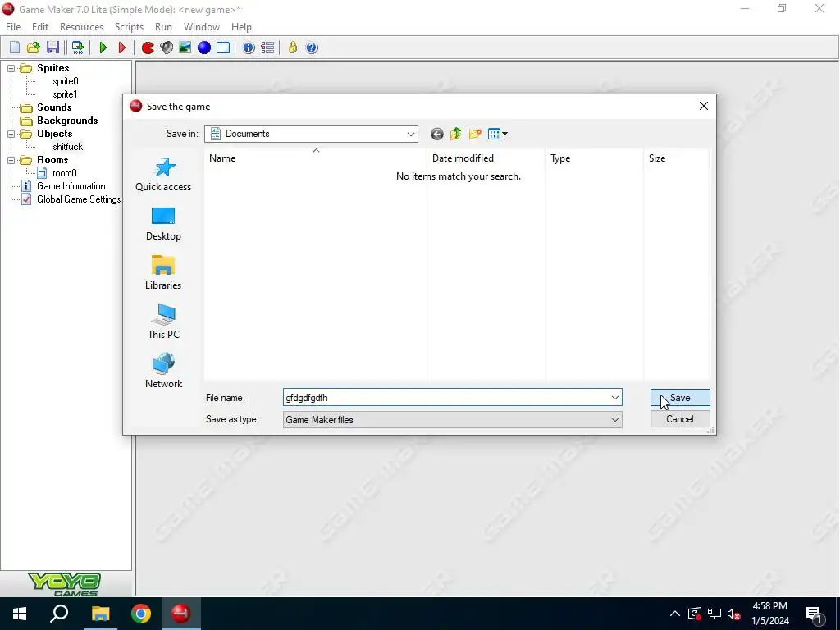Expand the File name history dropdown arrow
840x630 pixels.
[615, 398]
